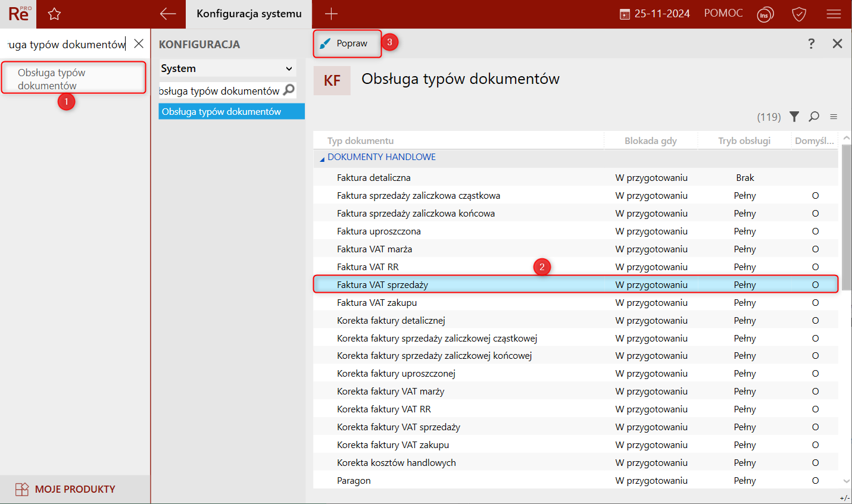Open a new tab with plus icon
The width and height of the screenshot is (852, 504).
332,14
